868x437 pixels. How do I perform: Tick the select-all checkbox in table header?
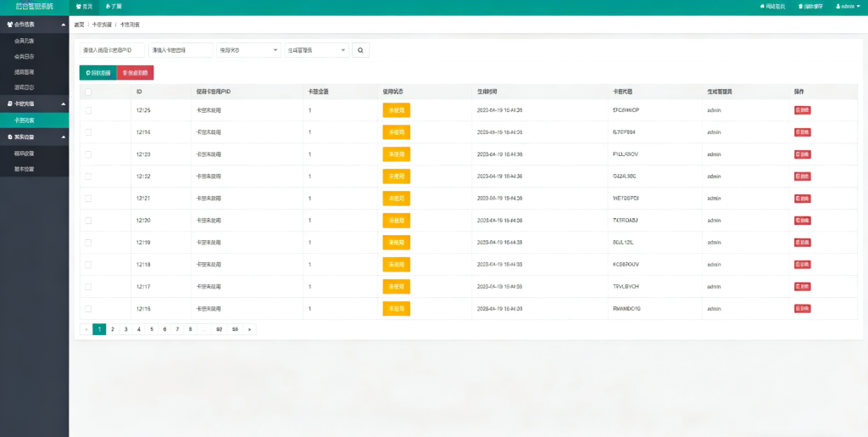(88, 91)
